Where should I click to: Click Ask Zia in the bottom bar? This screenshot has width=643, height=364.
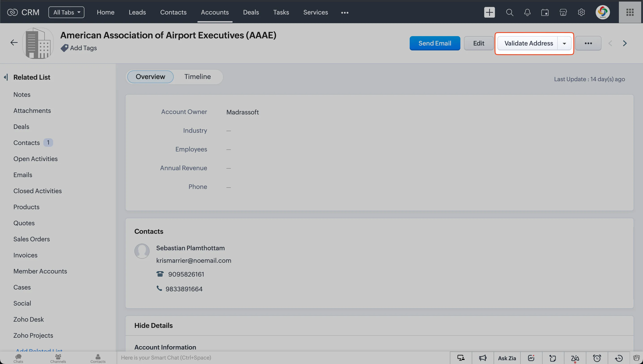pos(507,358)
